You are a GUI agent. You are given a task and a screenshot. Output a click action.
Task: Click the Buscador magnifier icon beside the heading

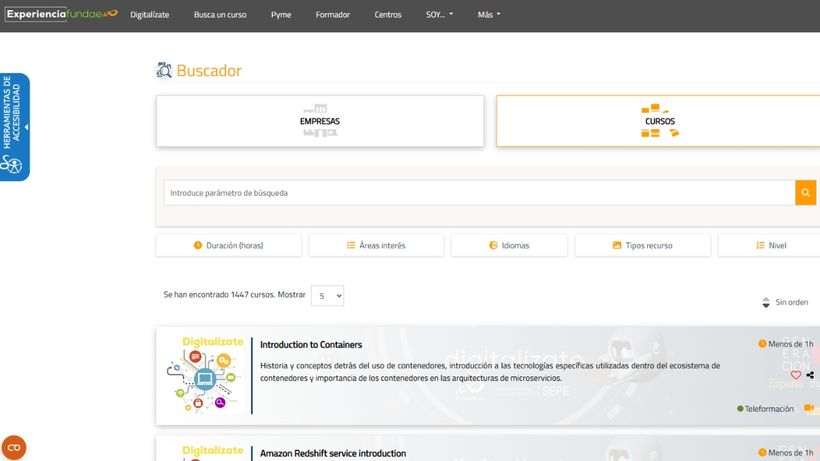coord(164,70)
